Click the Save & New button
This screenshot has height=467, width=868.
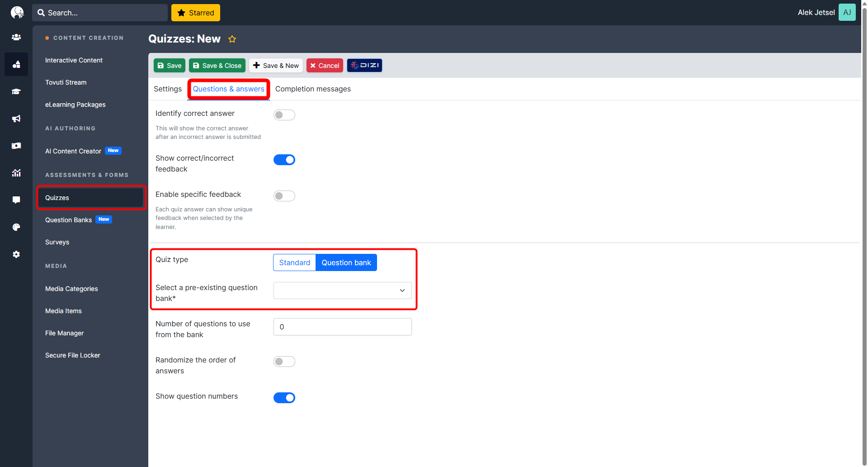tap(276, 65)
